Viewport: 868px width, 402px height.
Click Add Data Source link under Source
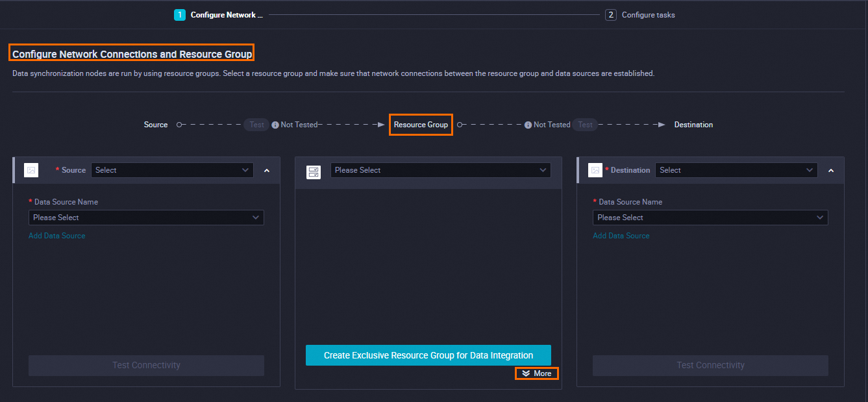56,236
